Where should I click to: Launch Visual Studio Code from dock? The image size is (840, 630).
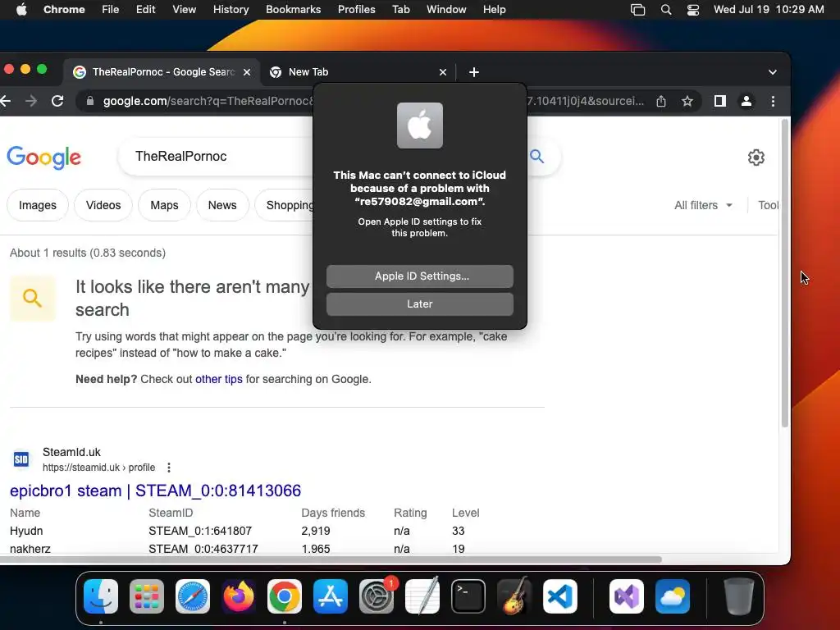click(560, 596)
